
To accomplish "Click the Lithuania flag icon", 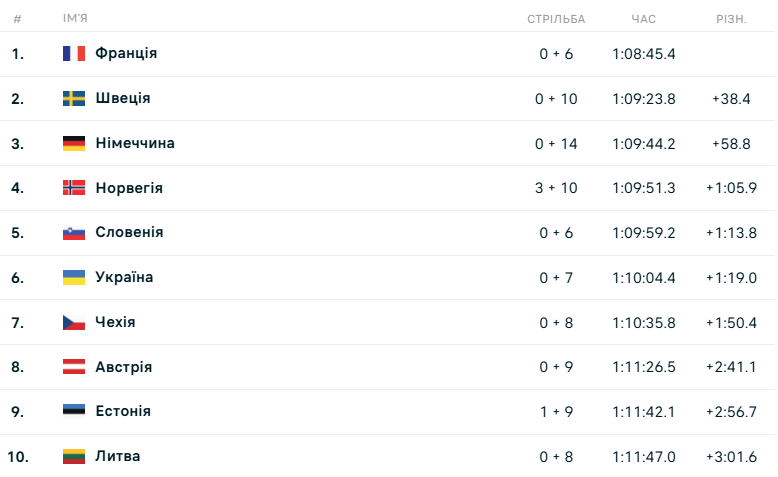I will [x=74, y=456].
